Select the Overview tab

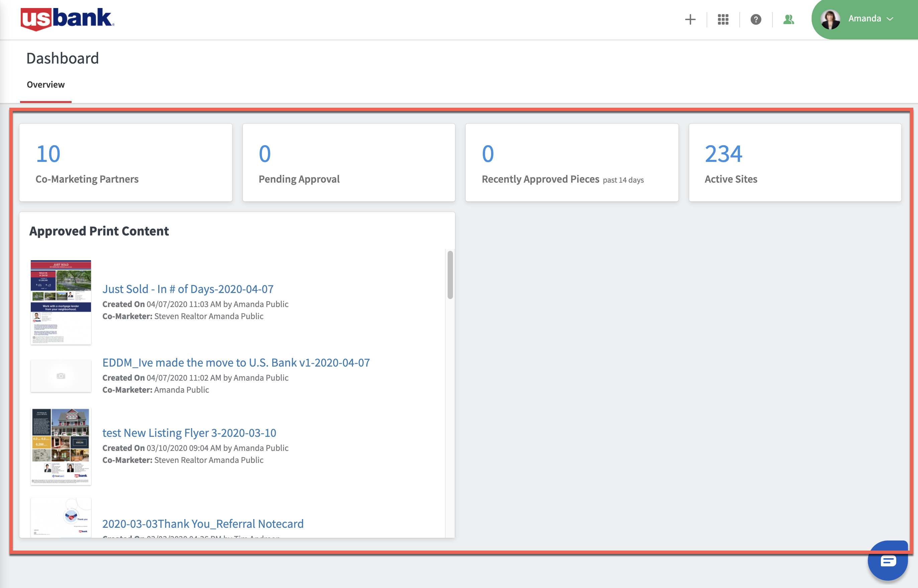pyautogui.click(x=45, y=84)
